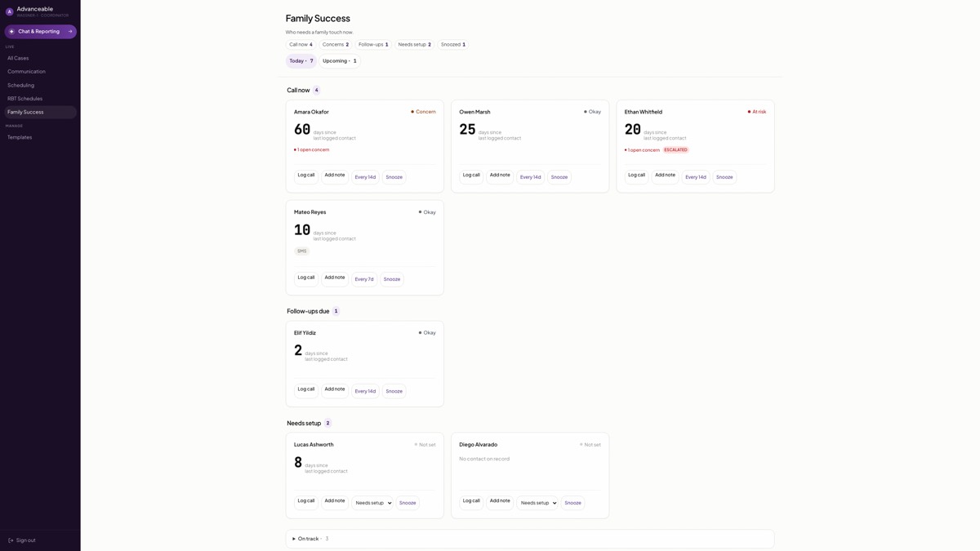This screenshot has height=551, width=980.
Task: Click Amara Okafor's Concern status indicator
Action: point(423,112)
